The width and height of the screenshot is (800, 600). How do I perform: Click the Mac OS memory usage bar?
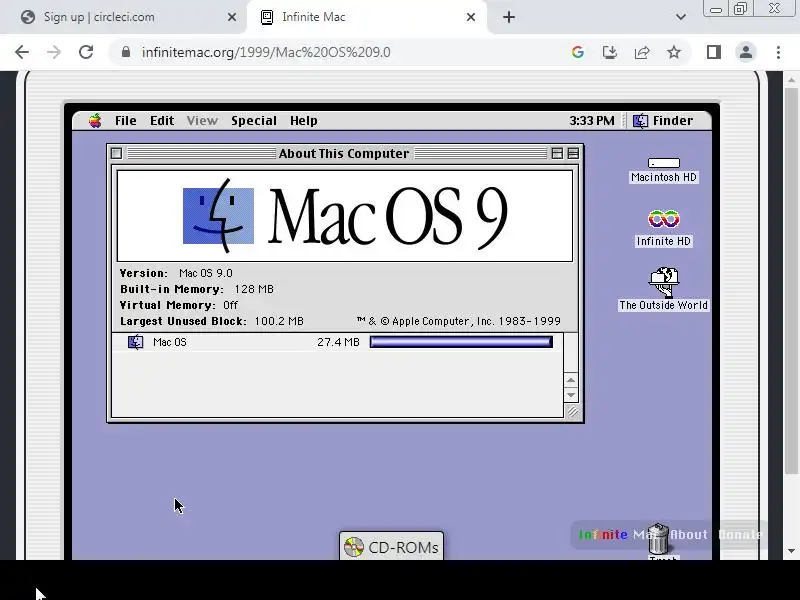[461, 342]
